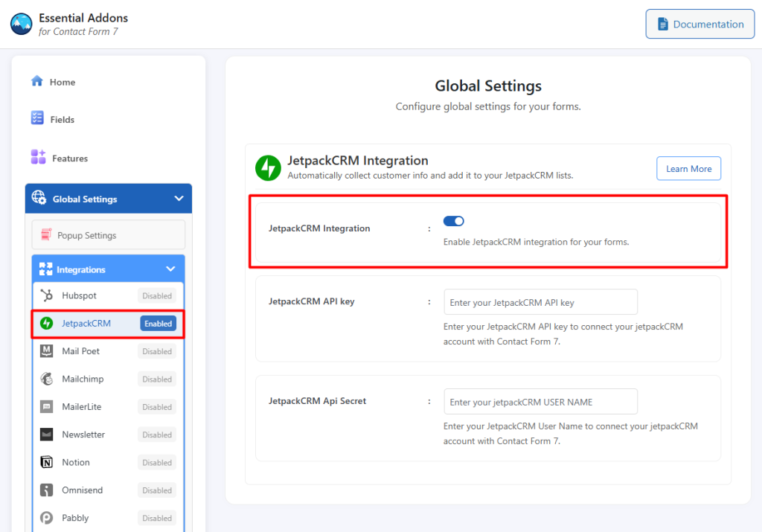Click the Popup Settings icon

[46, 234]
